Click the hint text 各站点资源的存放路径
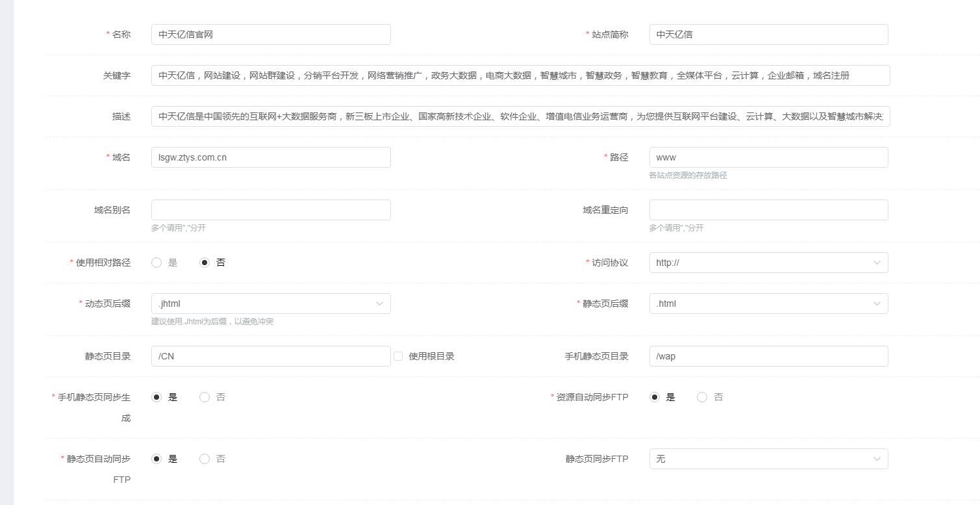The image size is (980, 505). tap(688, 175)
